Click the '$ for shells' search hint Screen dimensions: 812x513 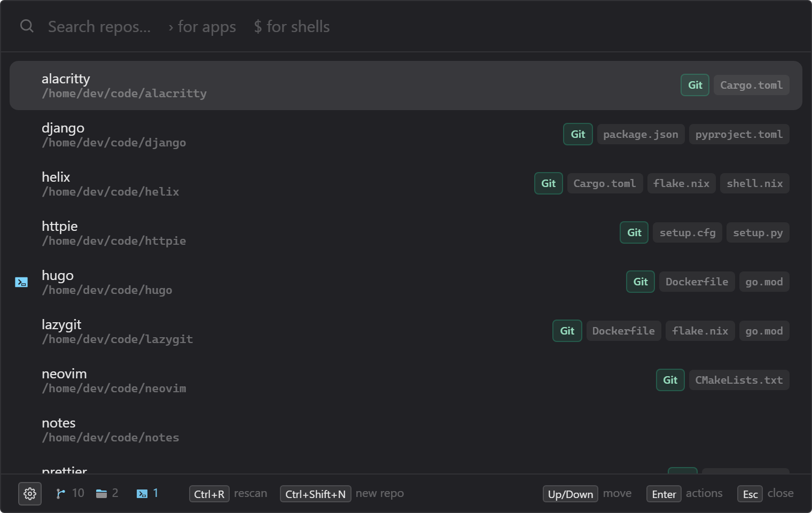point(292,27)
